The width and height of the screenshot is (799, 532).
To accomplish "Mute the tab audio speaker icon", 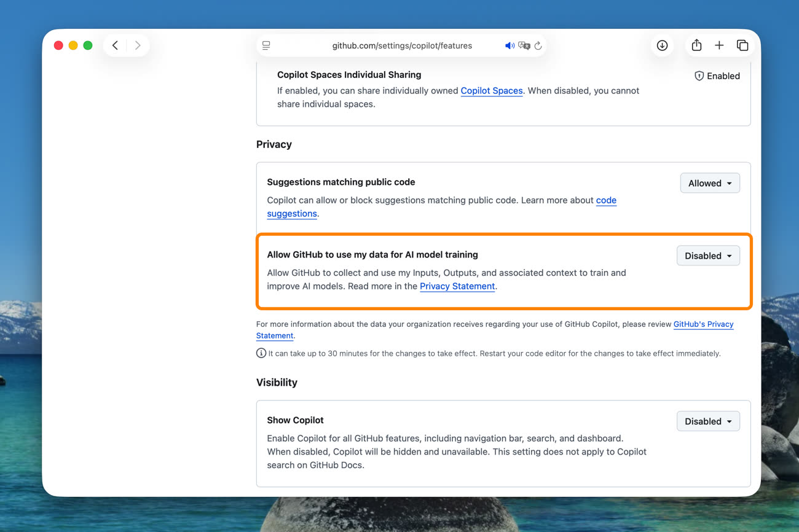I will click(510, 45).
